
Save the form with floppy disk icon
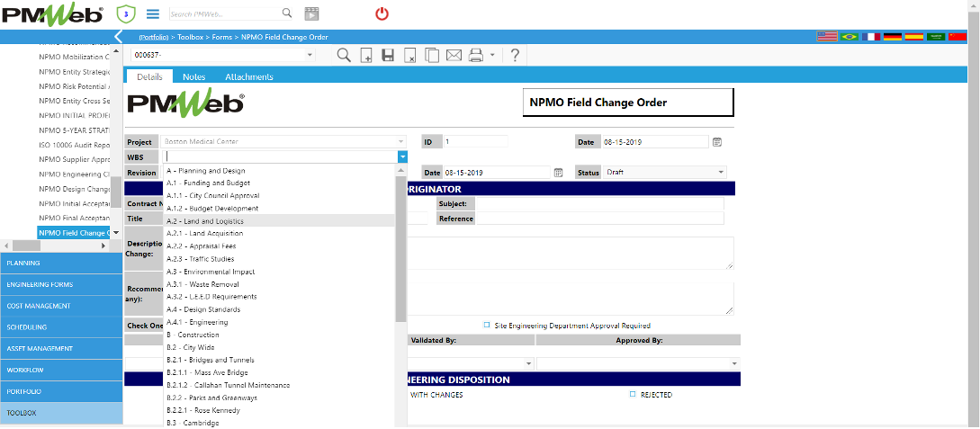tap(388, 55)
